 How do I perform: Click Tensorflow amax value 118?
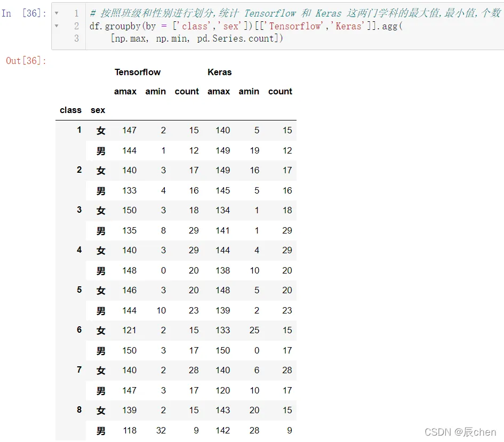click(x=130, y=430)
